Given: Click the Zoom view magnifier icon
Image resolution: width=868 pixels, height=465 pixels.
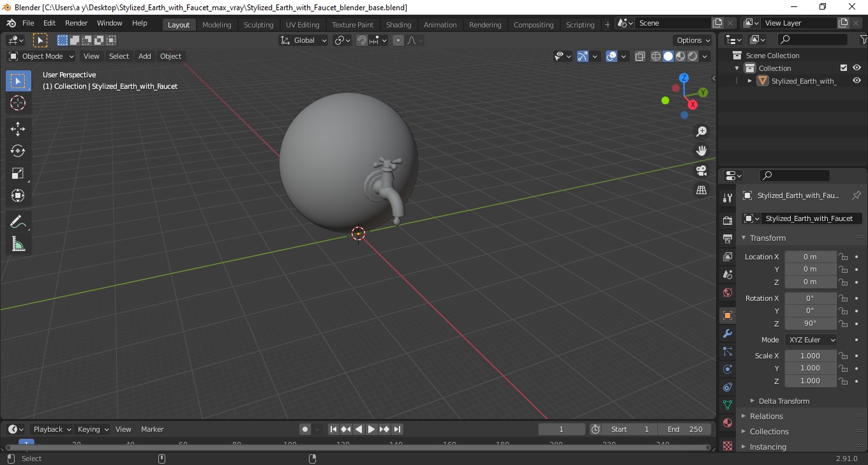Looking at the screenshot, I should [x=701, y=131].
